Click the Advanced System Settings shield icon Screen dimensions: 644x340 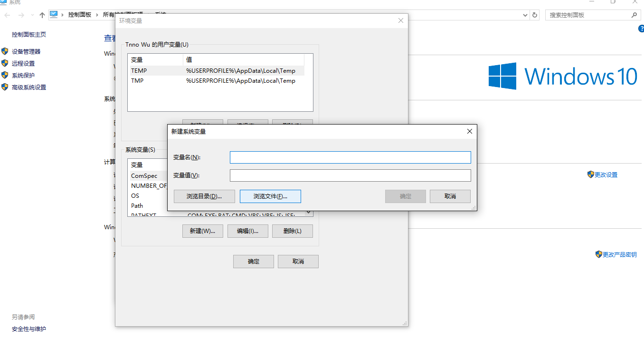click(x=5, y=87)
